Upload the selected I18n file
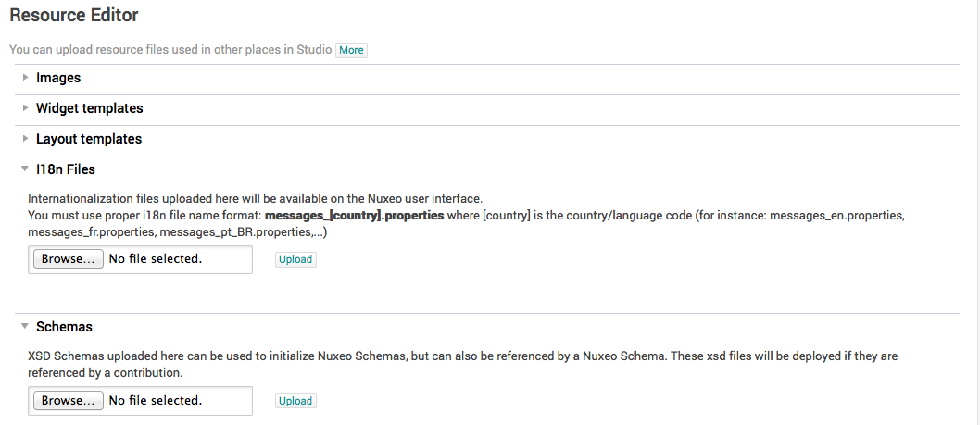 295,260
